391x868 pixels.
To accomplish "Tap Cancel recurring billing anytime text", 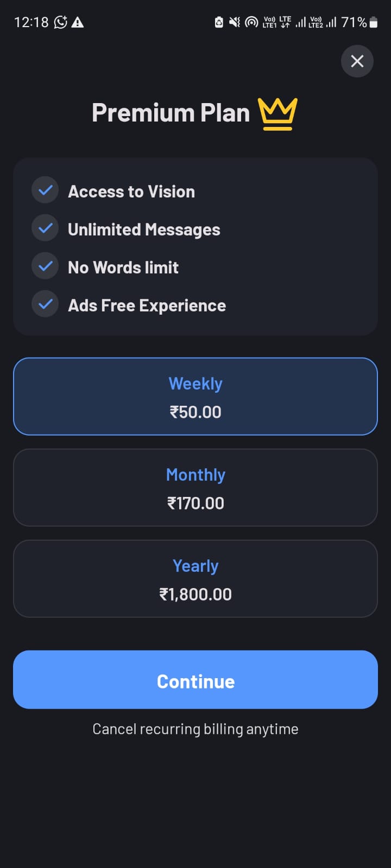I will coord(195,729).
